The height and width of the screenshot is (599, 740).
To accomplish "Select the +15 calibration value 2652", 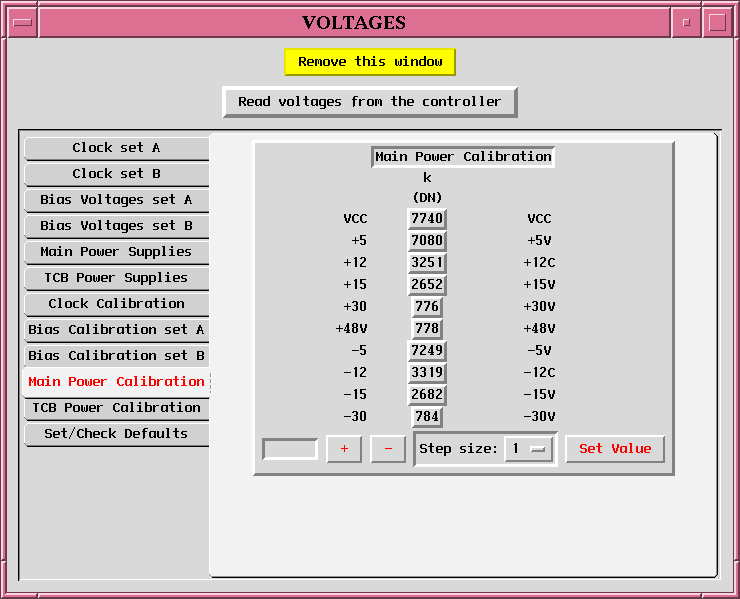I will point(427,285).
